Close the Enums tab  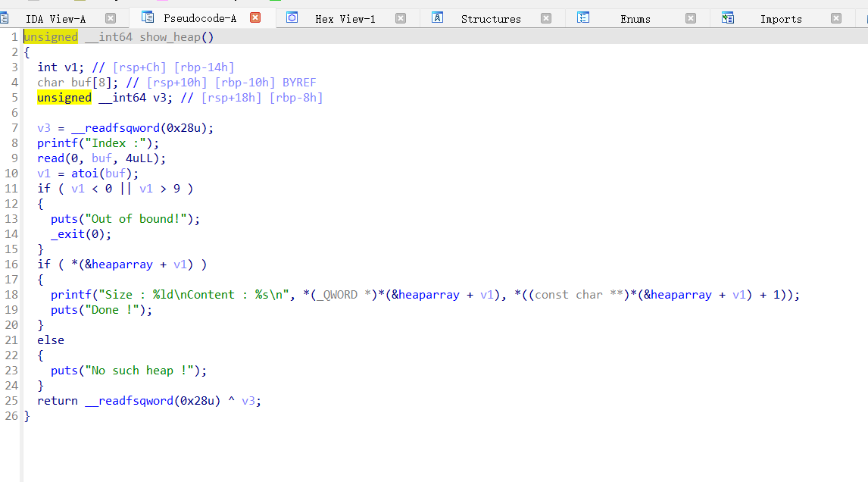tap(691, 18)
